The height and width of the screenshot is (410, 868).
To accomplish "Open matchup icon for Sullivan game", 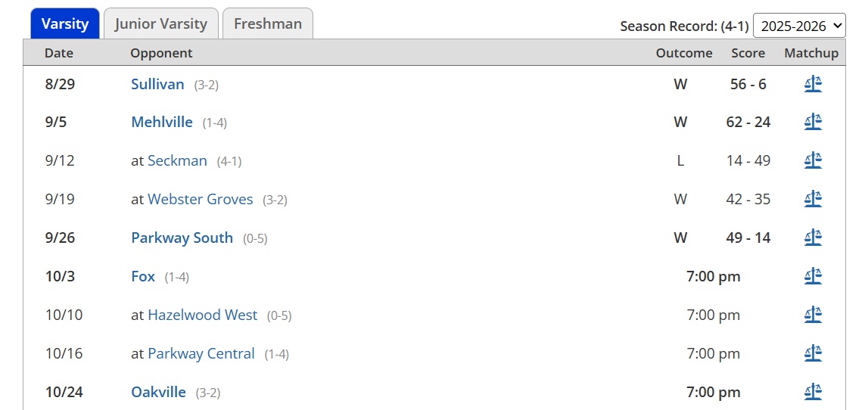I will pos(813,84).
